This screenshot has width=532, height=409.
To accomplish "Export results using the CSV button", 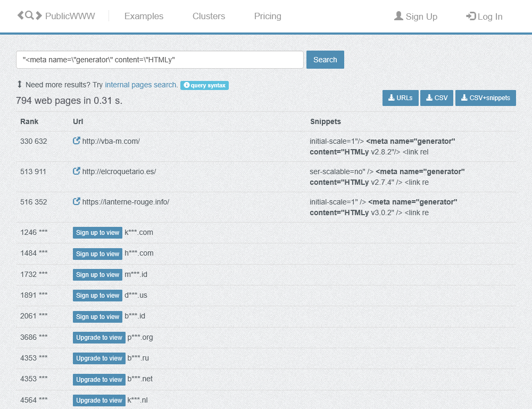I will click(436, 98).
